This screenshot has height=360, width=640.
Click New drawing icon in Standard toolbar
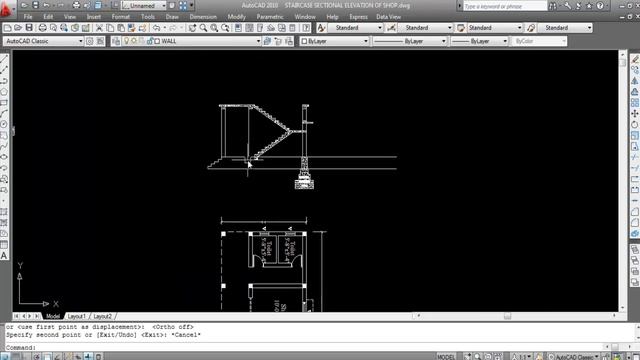point(7,28)
